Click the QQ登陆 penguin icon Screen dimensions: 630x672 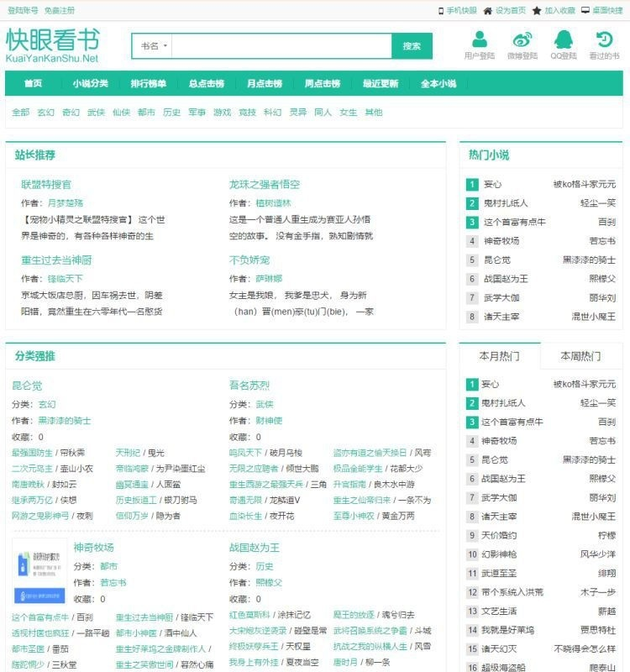(x=563, y=39)
